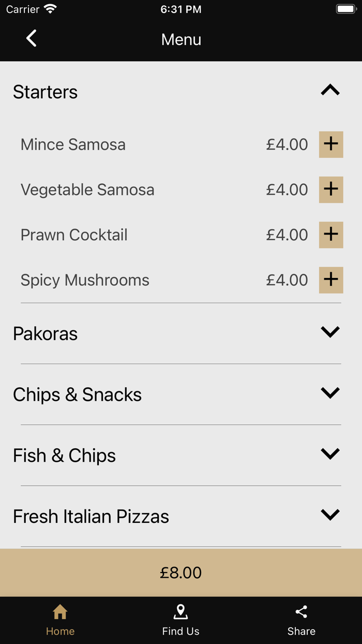
Task: Tap the Prawn Cocktail item text
Action: click(74, 235)
